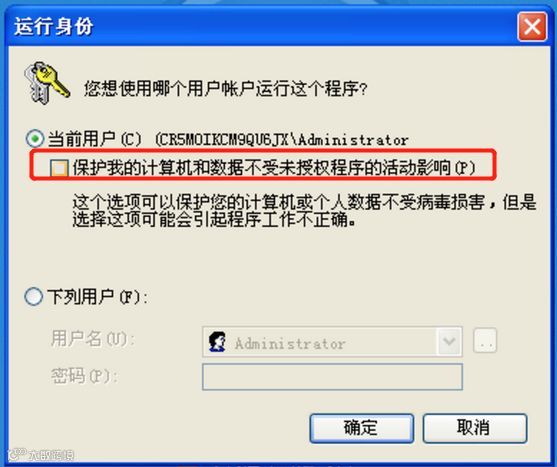Tick the 保护我的计算机和数据 checkbox square
This screenshot has height=467, width=557.
point(59,168)
